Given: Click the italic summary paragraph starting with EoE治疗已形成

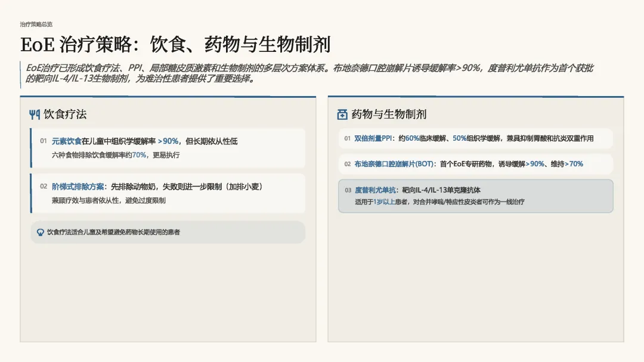Looking at the screenshot, I should 309,73.
